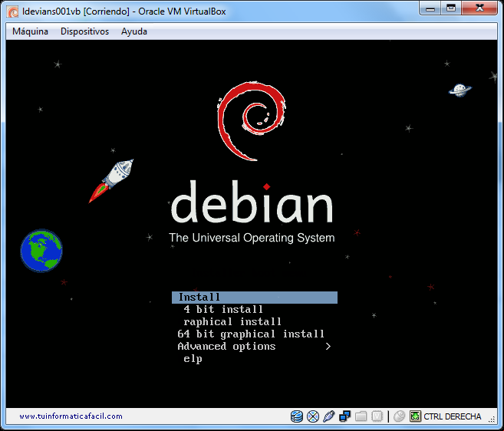504x431 pixels.
Task: Click the window resize grip corner
Action: [x=492, y=419]
